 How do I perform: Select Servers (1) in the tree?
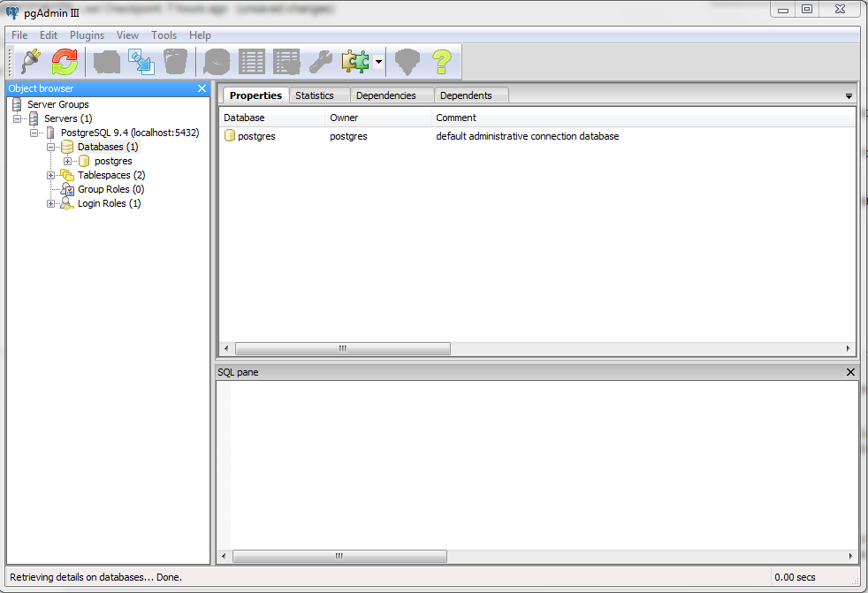(68, 118)
